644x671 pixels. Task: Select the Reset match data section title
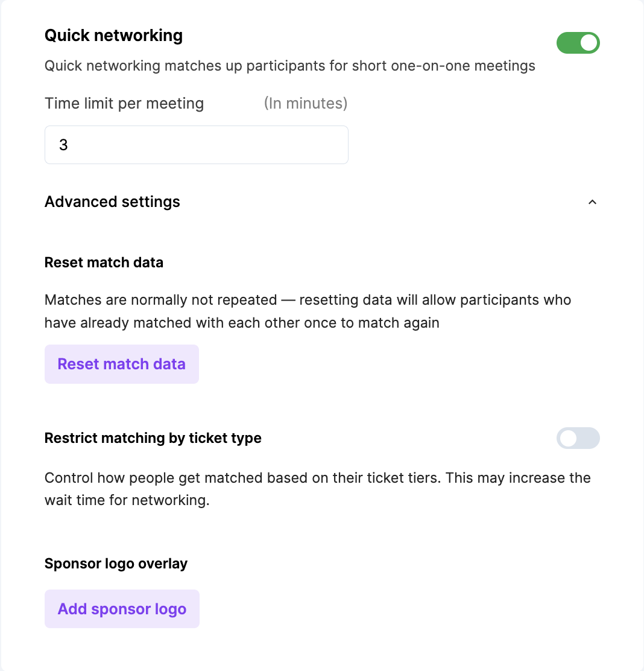[x=104, y=262]
